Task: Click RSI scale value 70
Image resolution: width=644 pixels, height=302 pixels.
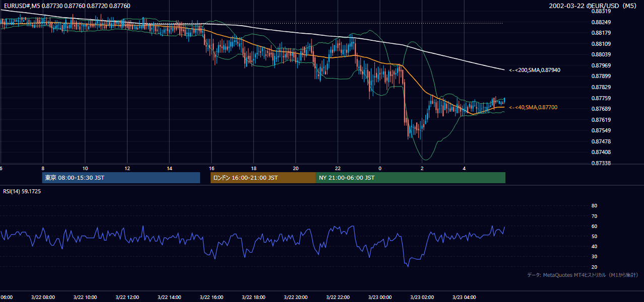Action: tap(594, 216)
